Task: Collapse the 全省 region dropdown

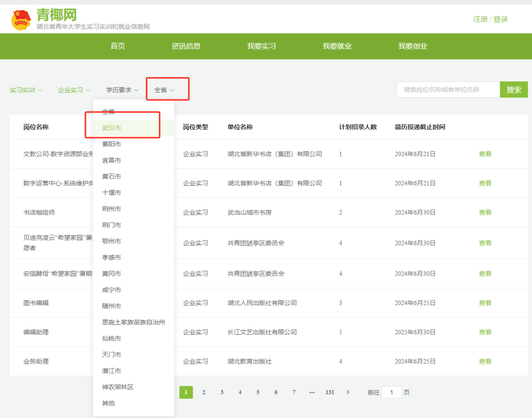Action: 164,90
